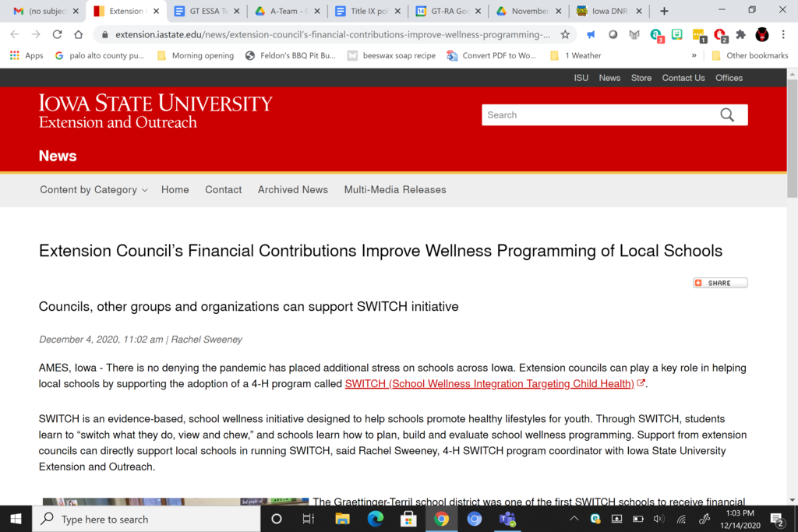Click Iowa State University Extension logo
This screenshot has width=798, height=532.
(156, 111)
